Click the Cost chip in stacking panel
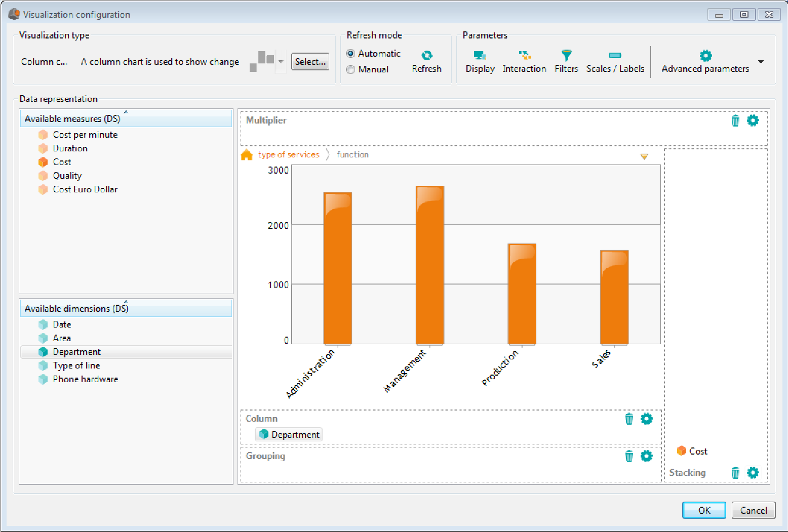 click(x=692, y=451)
